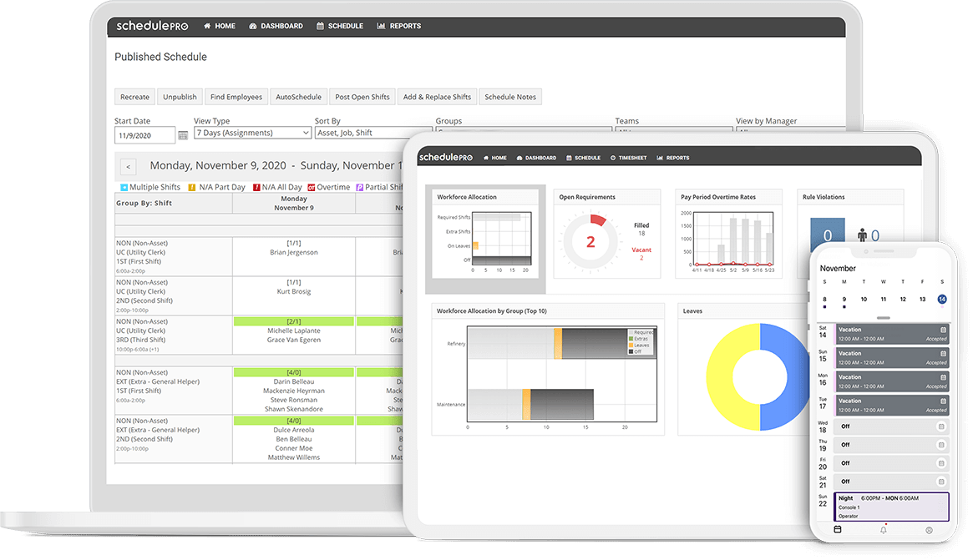Go to previous week with back arrow
Screen dimensions: 973x560
(128, 166)
